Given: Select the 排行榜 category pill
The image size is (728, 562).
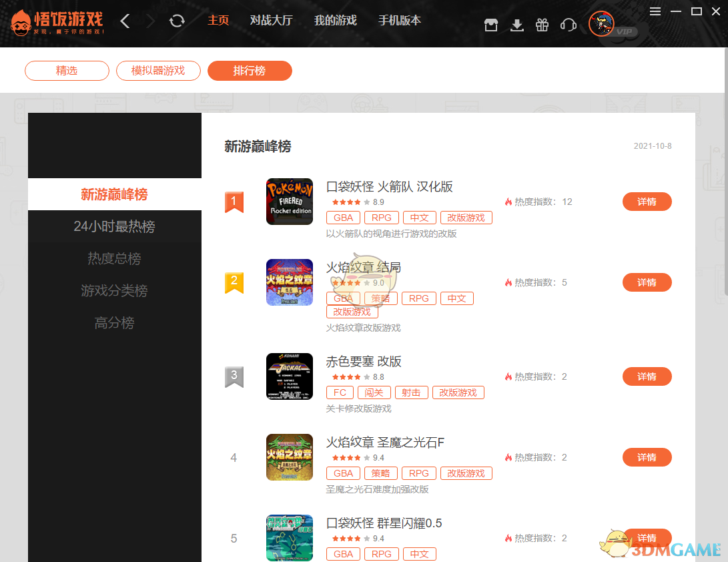Looking at the screenshot, I should (250, 71).
